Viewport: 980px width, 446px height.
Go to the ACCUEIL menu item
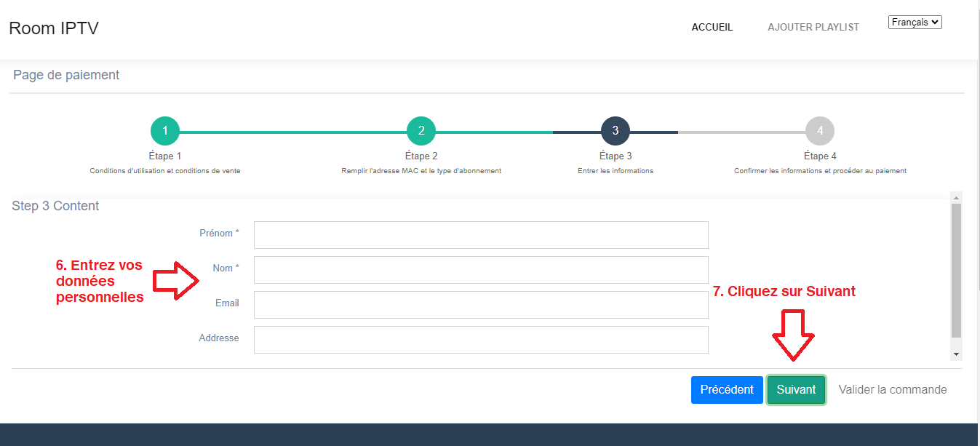[712, 28]
